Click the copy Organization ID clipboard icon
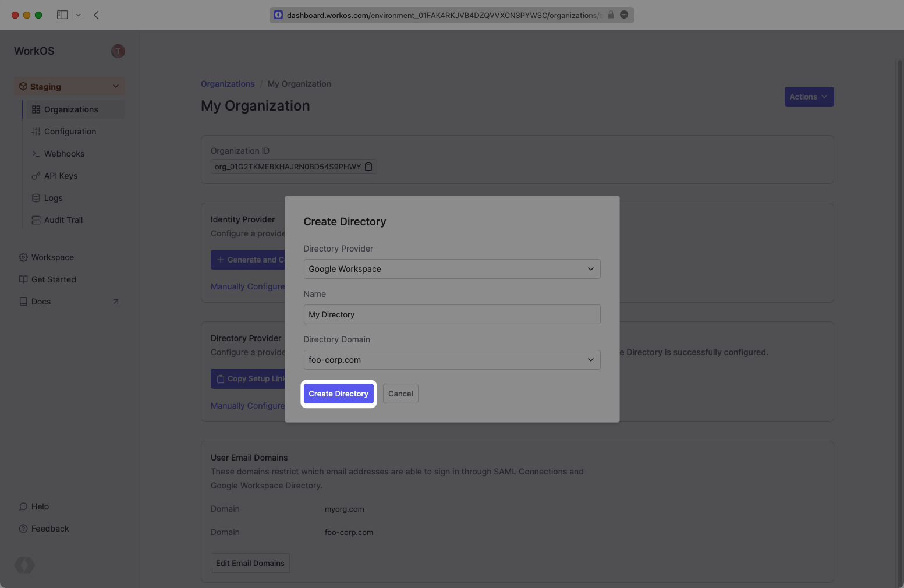 point(368,167)
